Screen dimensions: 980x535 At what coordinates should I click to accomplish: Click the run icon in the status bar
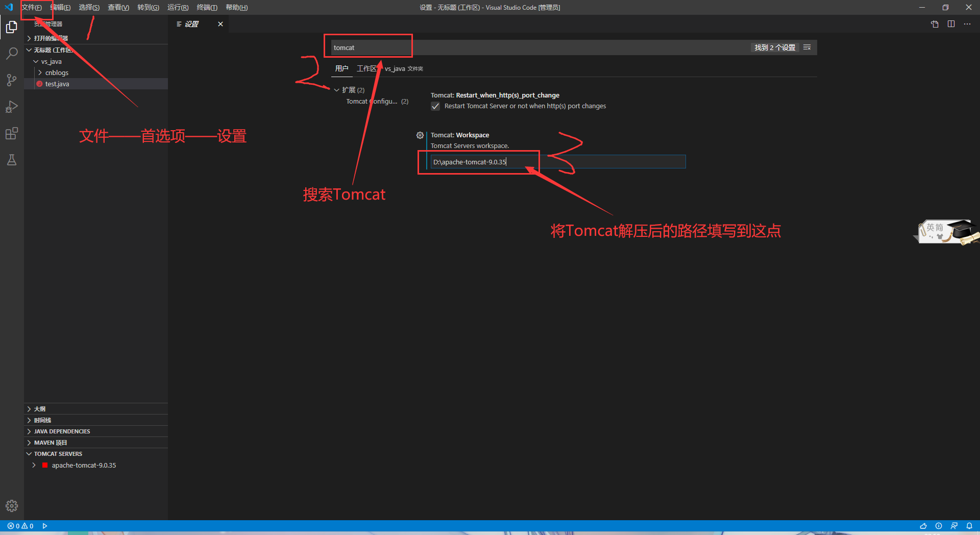45,526
